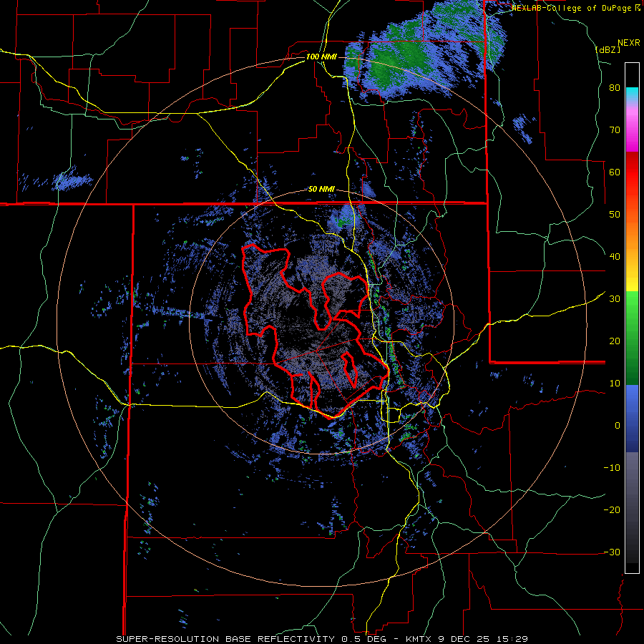Click the 40 value on the dBZ scale
Screen dimensions: 644x644
[615, 257]
